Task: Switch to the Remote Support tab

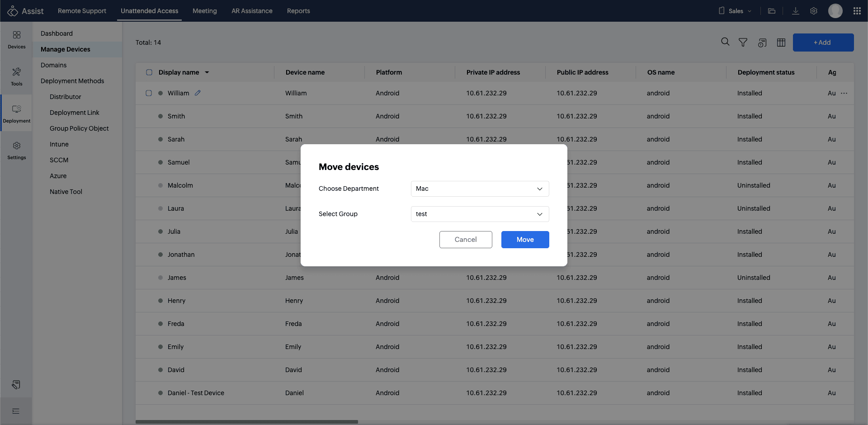Action: click(x=82, y=11)
